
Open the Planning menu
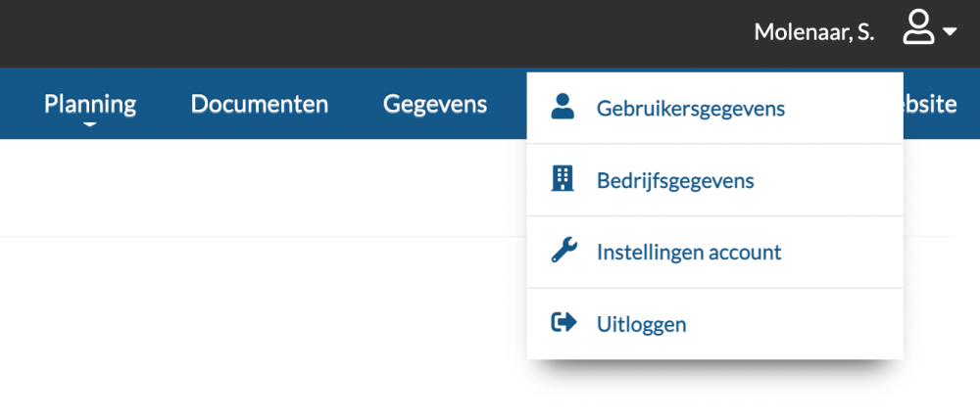click(x=90, y=104)
